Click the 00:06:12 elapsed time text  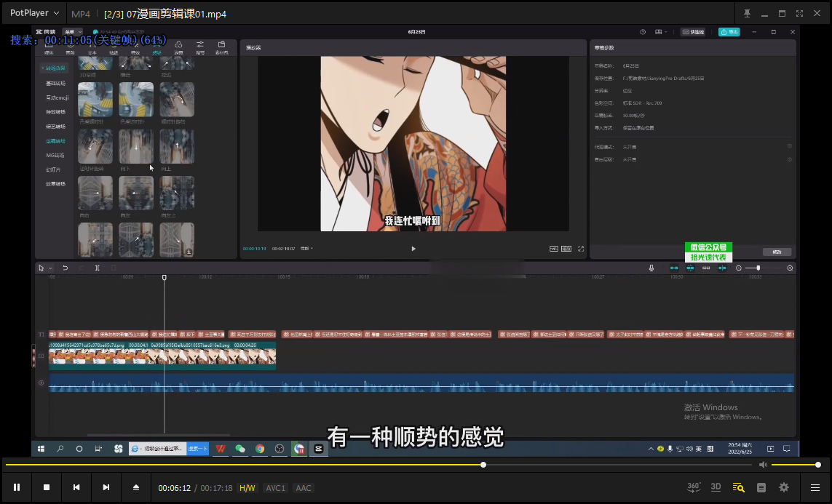[175, 488]
